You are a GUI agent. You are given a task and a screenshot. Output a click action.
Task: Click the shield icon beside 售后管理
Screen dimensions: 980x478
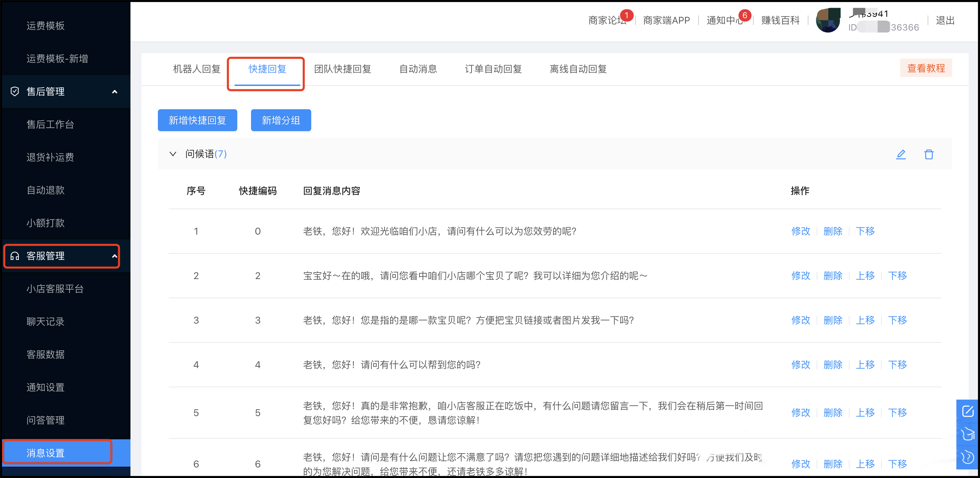click(x=14, y=91)
